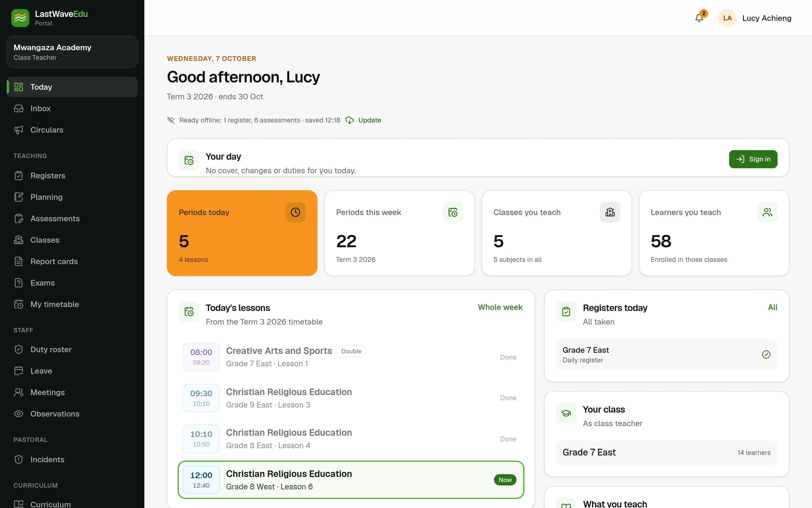
Task: Click the LA user avatar
Action: [x=727, y=18]
